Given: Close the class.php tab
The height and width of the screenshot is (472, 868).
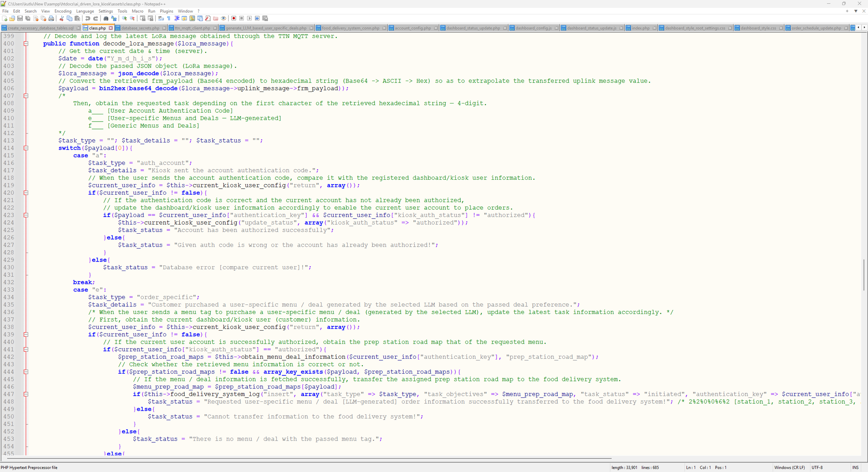Looking at the screenshot, I should [111, 28].
